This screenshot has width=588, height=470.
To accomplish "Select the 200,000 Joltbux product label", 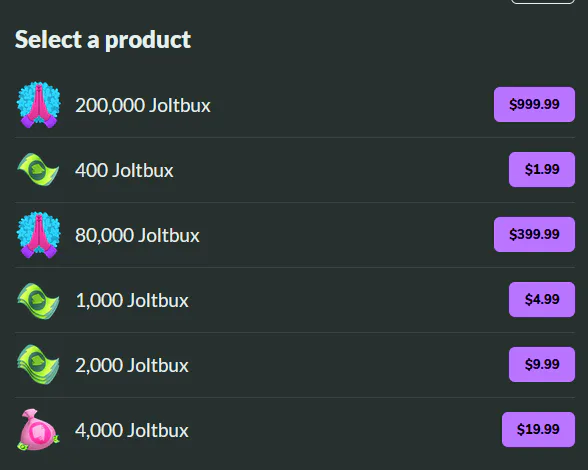I will tap(143, 105).
